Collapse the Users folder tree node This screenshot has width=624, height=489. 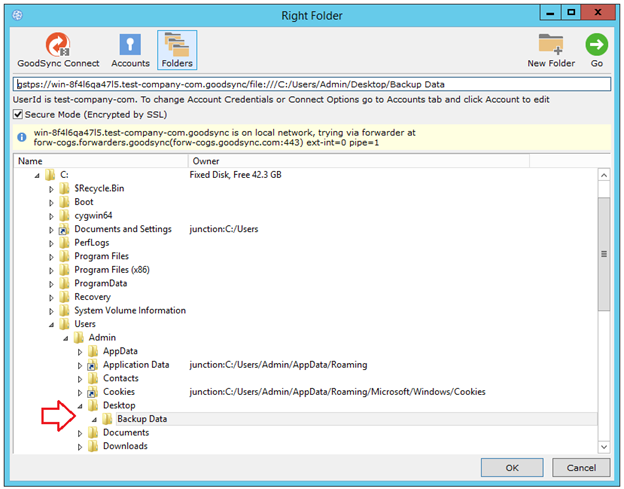coord(51,324)
